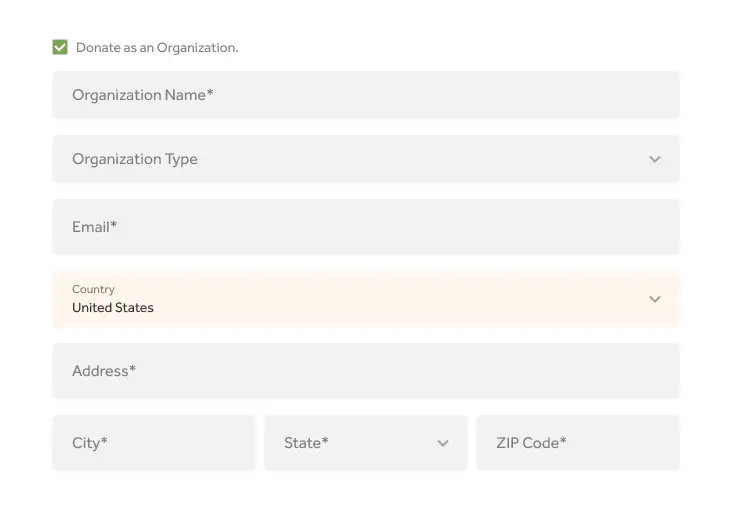Expand the Country selector
This screenshot has width=732, height=510.
[x=365, y=299]
